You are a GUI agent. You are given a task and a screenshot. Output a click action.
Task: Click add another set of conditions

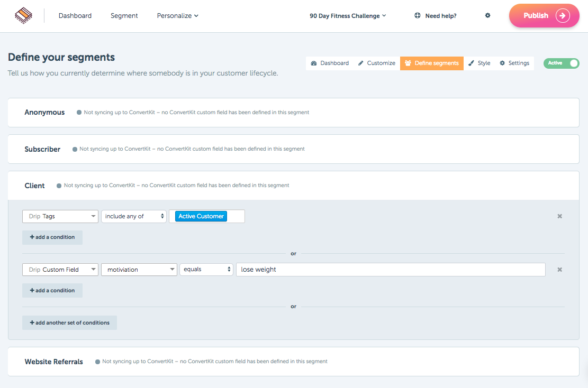[70, 323]
